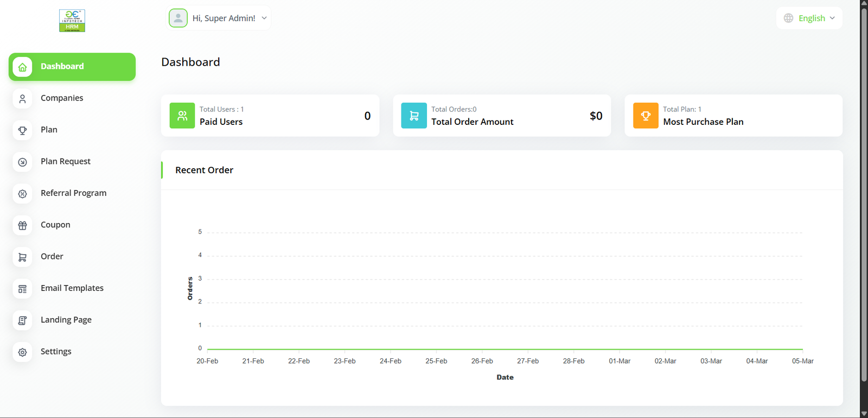Click the Coupon gift icon
Image resolution: width=868 pixels, height=418 pixels.
pyautogui.click(x=22, y=225)
